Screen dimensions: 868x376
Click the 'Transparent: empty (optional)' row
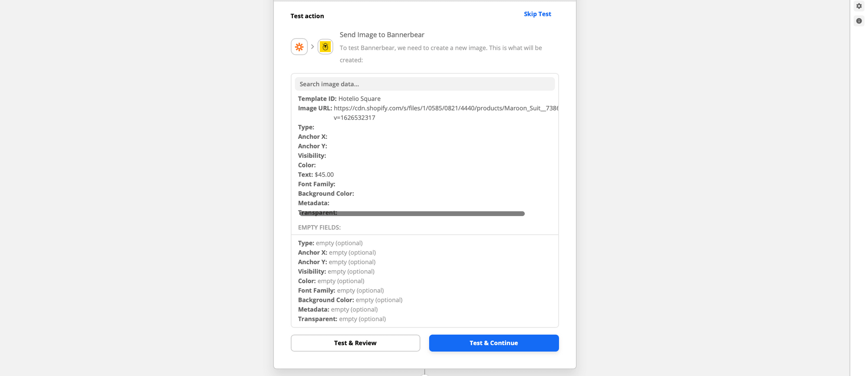342,319
